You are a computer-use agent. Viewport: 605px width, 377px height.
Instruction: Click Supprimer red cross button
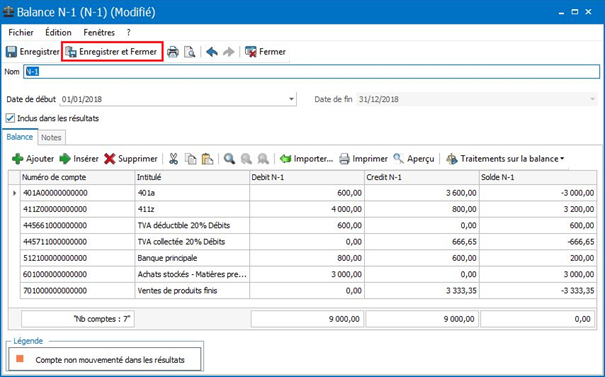pyautogui.click(x=131, y=159)
